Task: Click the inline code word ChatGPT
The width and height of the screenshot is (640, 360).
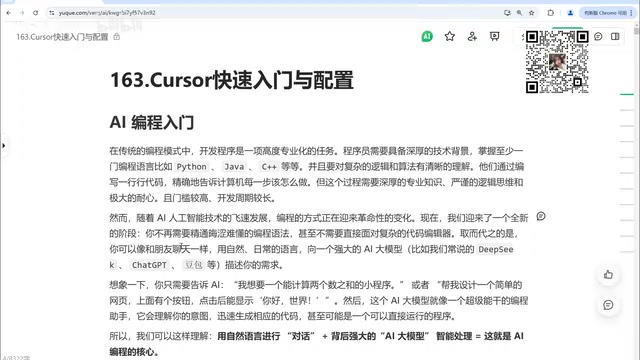Action: pyautogui.click(x=149, y=265)
